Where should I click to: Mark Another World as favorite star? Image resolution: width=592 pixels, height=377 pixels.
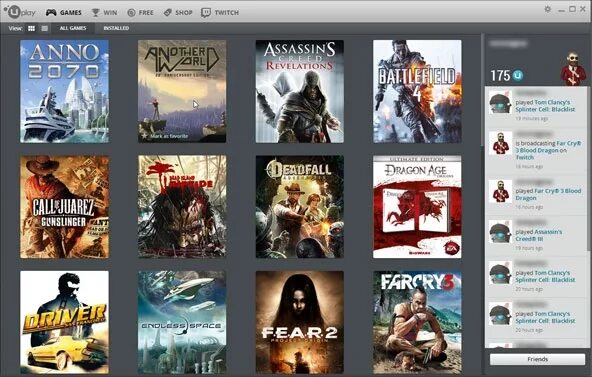[x=145, y=135]
